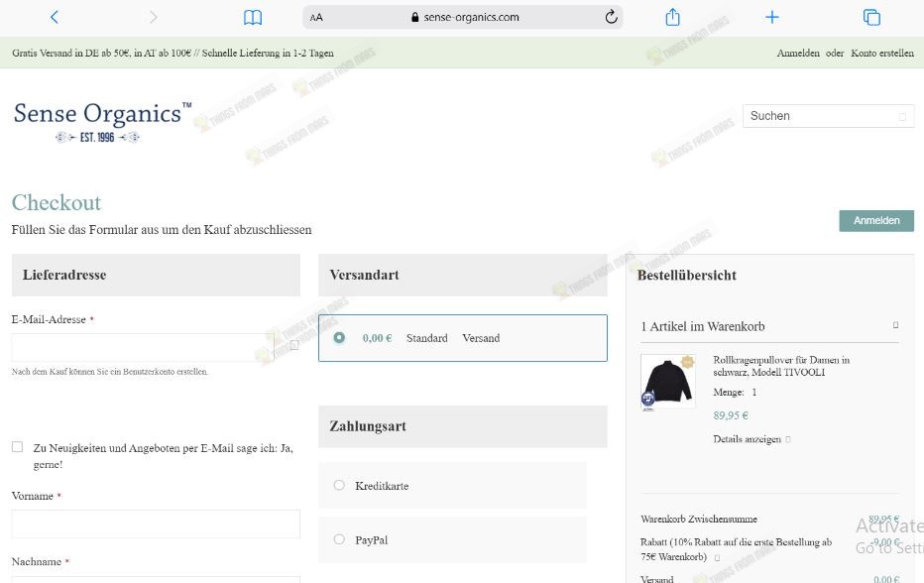The image size is (924, 583).
Task: Click the Sense Organics logo
Action: tap(102, 121)
